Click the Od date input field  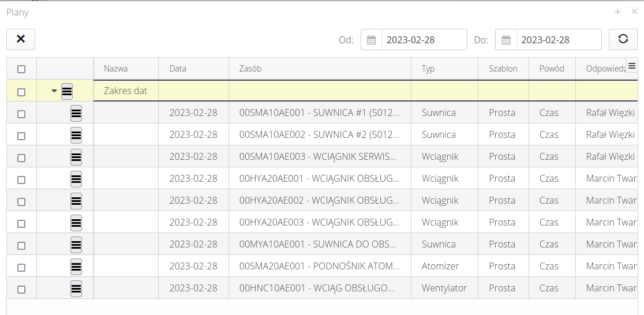coord(424,40)
